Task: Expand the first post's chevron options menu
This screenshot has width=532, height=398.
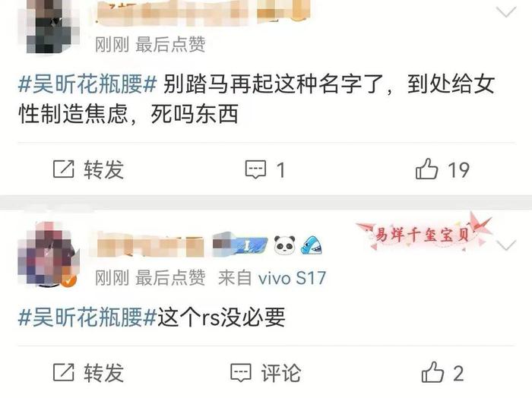Action: coord(506,12)
